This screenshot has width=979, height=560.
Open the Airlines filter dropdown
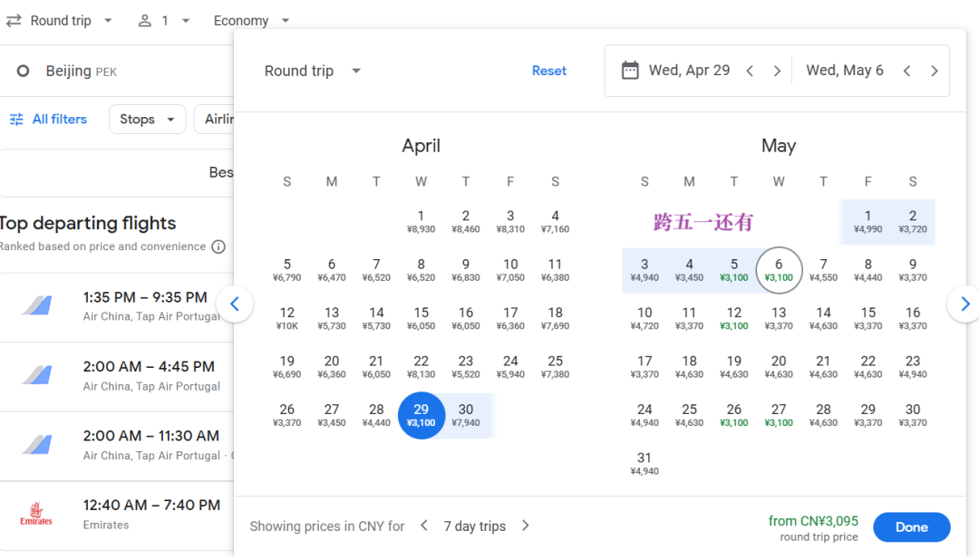215,120
